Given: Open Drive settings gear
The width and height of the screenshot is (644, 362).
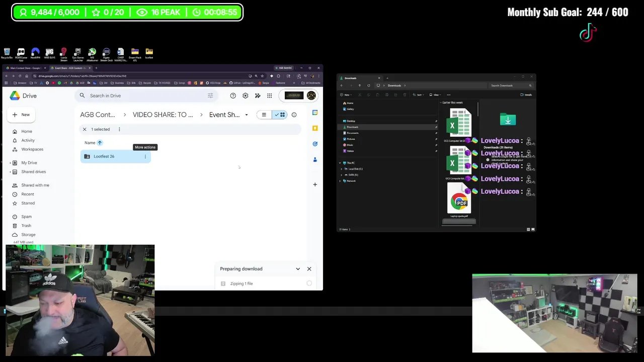Looking at the screenshot, I should tap(245, 96).
